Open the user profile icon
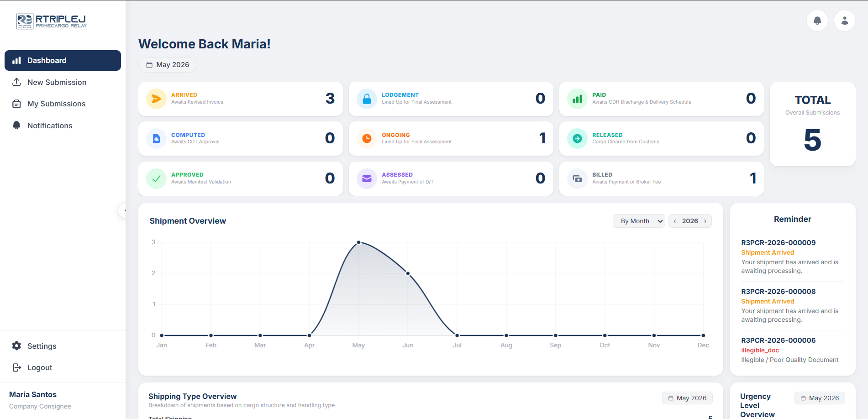The width and height of the screenshot is (868, 419). 844,21
